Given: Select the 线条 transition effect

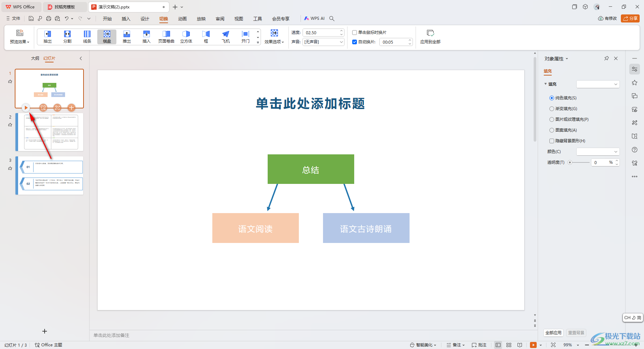Looking at the screenshot, I should coord(87,37).
